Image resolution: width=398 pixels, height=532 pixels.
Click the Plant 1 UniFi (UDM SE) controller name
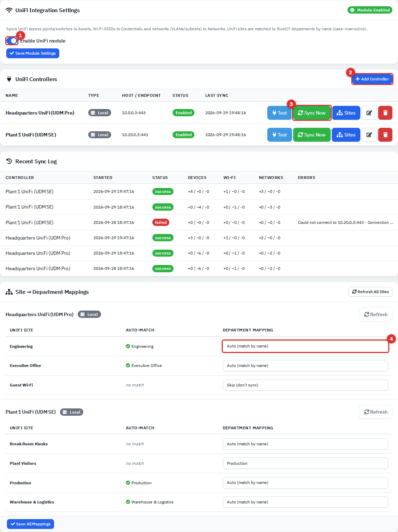(31, 135)
